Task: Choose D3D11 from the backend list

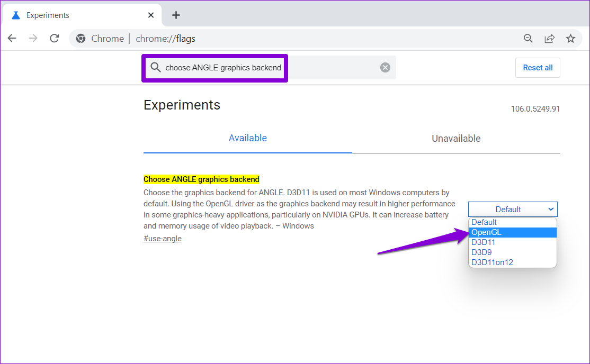Action: tap(513, 242)
